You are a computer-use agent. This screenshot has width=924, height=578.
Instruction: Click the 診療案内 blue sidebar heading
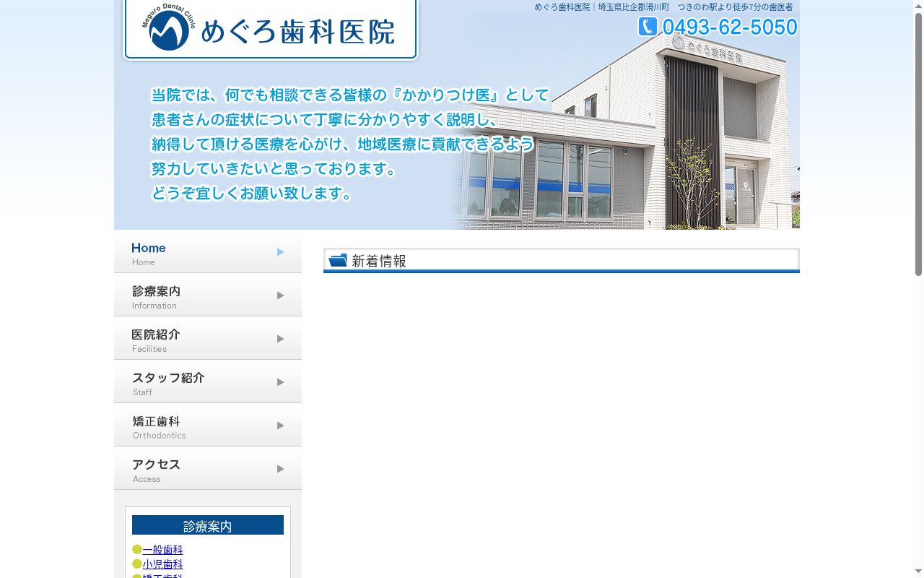click(208, 525)
